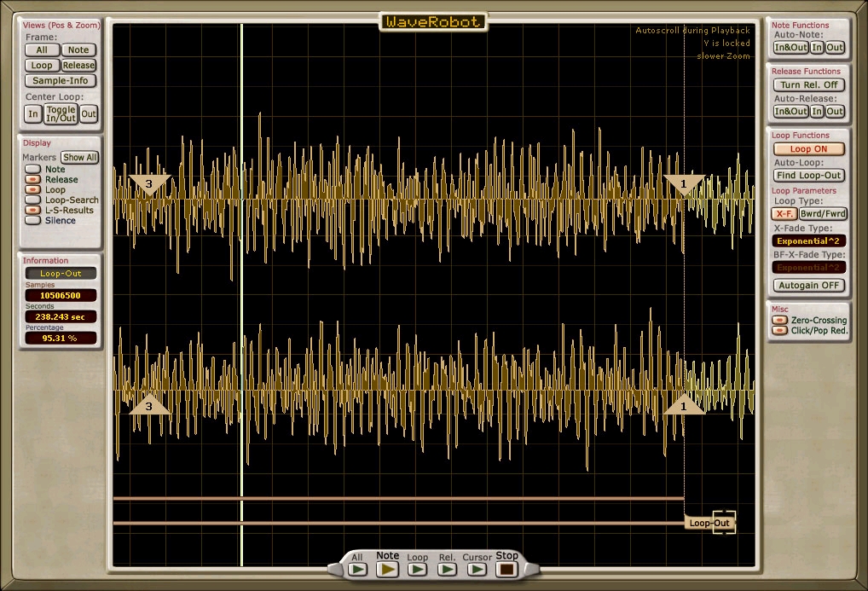The width and height of the screenshot is (868, 591).
Task: Turn off the Loop ON button
Action: click(809, 149)
